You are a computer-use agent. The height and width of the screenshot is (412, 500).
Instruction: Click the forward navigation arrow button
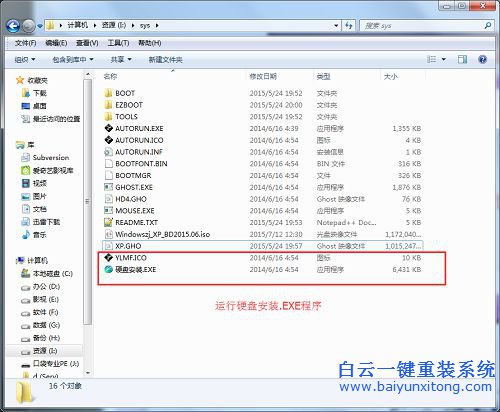click(29, 26)
